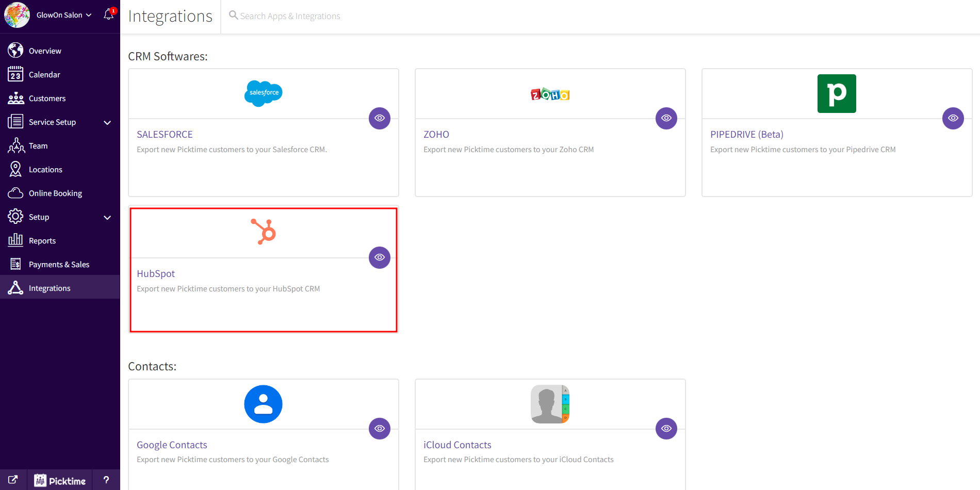Image resolution: width=980 pixels, height=490 pixels.
Task: Select the Google Contacts title link
Action: point(172,445)
